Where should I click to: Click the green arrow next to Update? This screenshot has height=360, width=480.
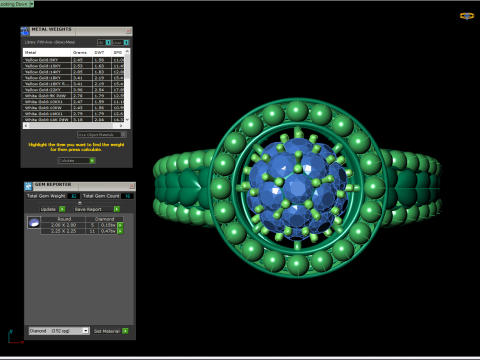click(x=62, y=209)
